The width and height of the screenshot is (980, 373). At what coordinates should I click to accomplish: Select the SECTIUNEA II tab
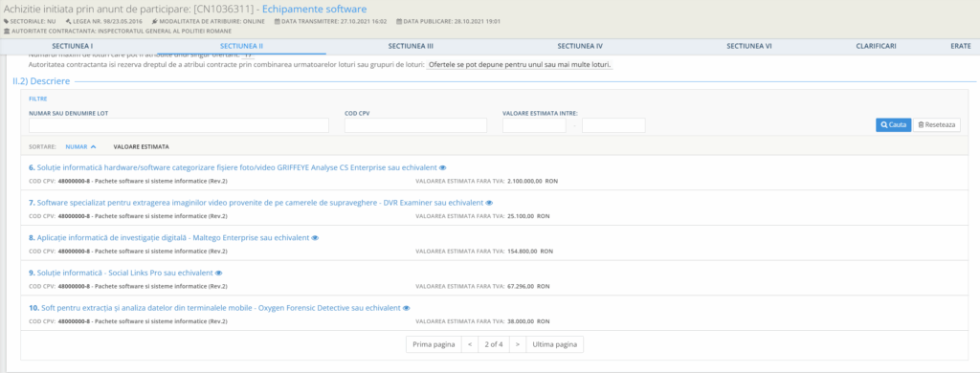coord(242,46)
